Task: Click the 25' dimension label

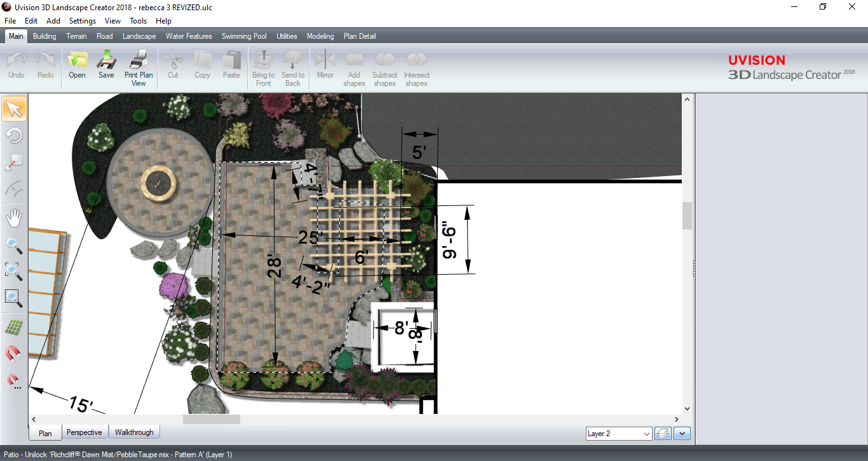Action: [311, 237]
